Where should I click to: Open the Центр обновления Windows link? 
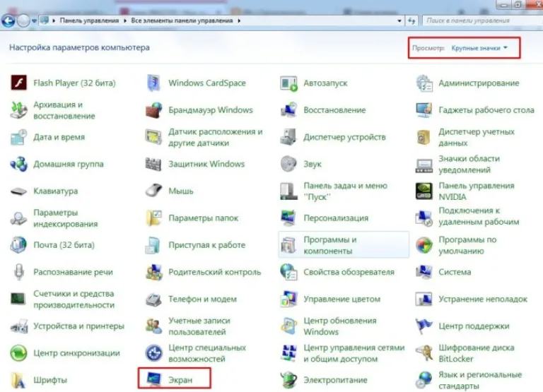coord(339,326)
